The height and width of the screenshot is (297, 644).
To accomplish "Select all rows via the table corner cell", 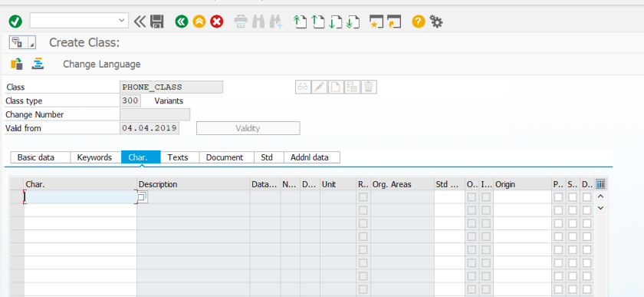I will click(x=16, y=184).
